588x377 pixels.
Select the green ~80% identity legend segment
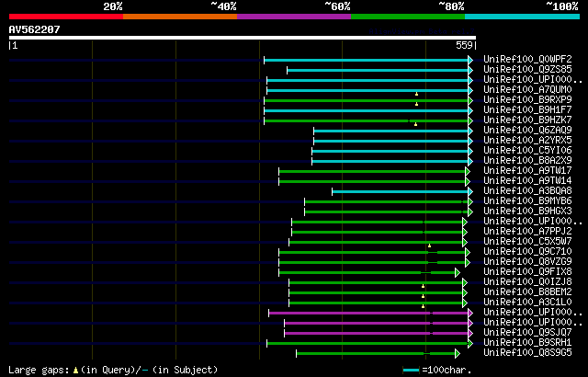point(408,17)
